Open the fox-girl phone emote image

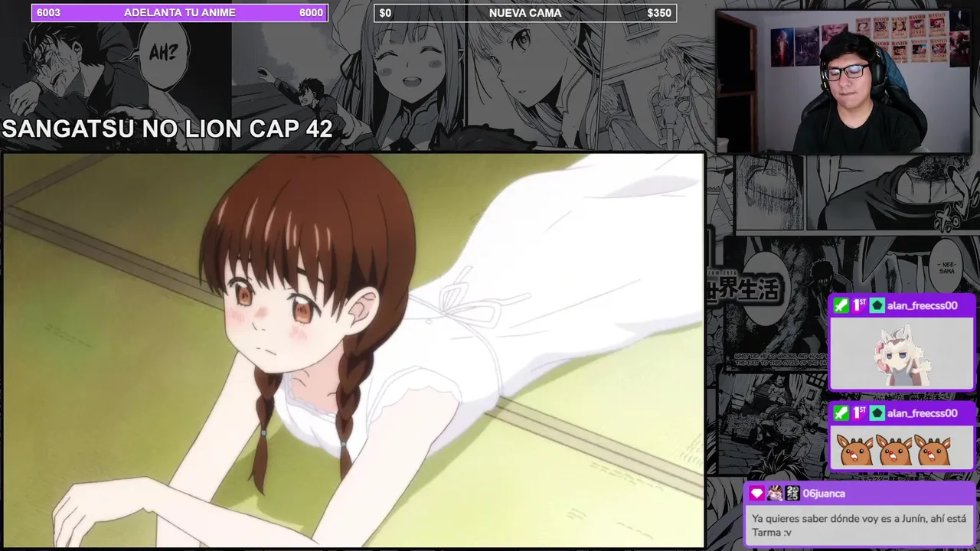(x=901, y=355)
